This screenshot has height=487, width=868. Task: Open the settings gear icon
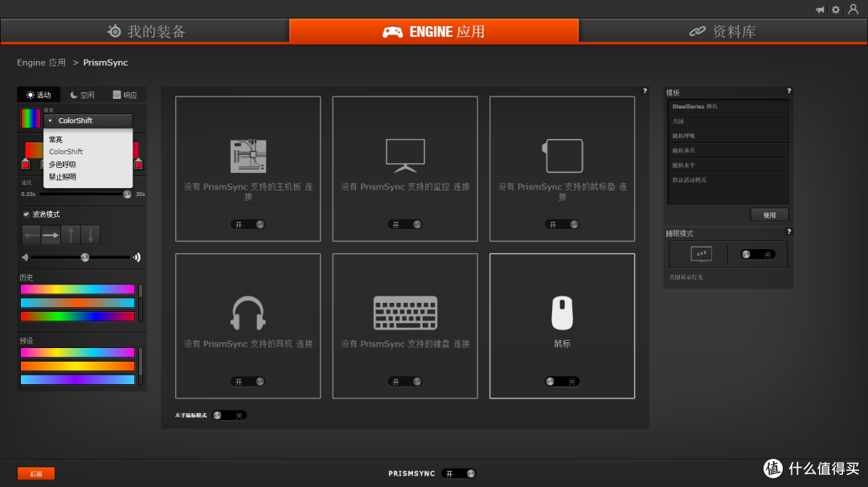click(836, 10)
